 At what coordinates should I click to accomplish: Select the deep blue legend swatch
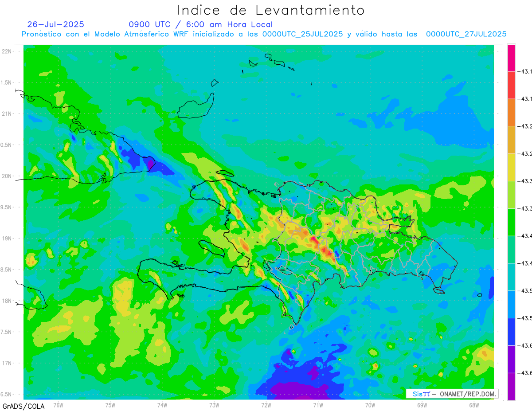511,332
